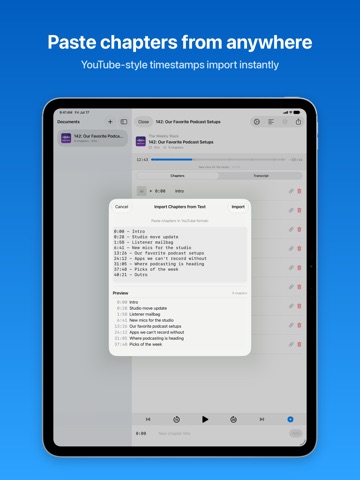
Task: Select 'Listener mailbag' in the Preview list
Action: [145, 314]
